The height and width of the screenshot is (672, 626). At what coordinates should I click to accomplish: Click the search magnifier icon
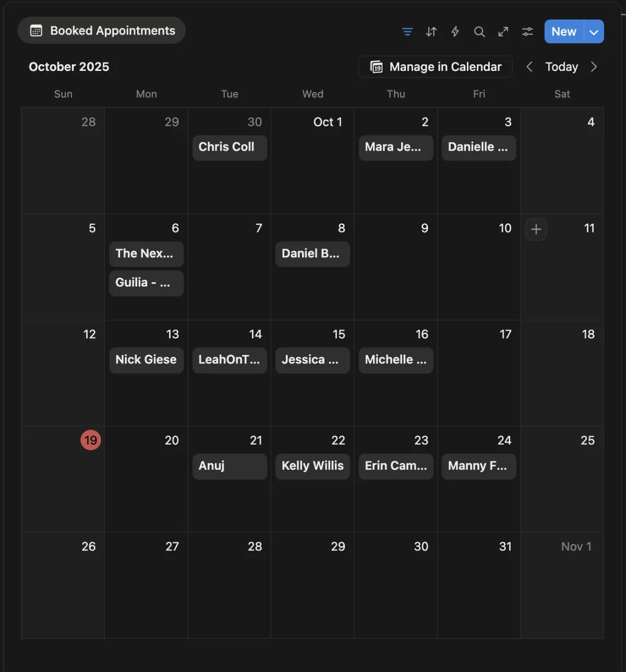[x=479, y=32]
